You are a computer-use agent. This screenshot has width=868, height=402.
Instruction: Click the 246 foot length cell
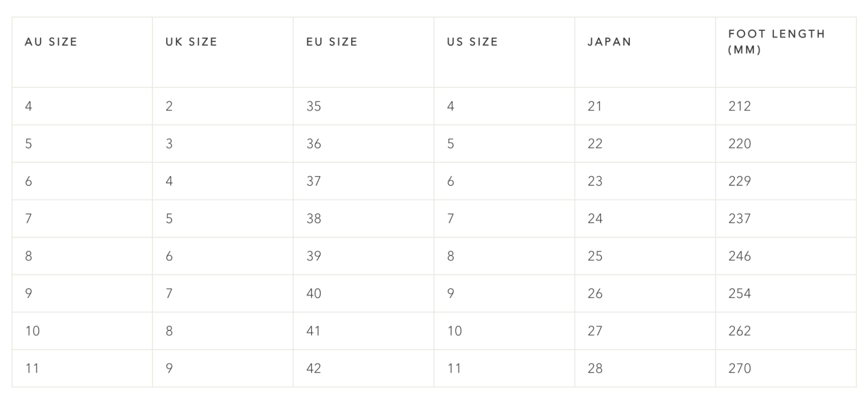(x=740, y=256)
